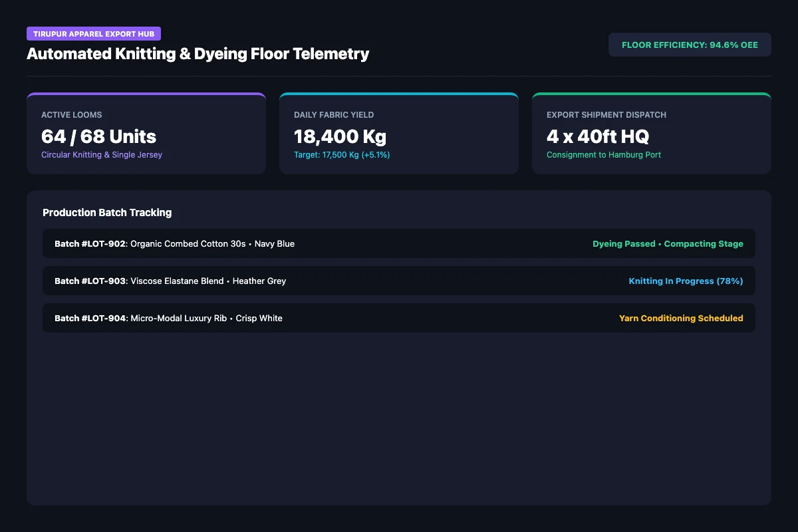The image size is (798, 532).
Task: Click the Knitting In Progress (78%) status
Action: coord(686,281)
